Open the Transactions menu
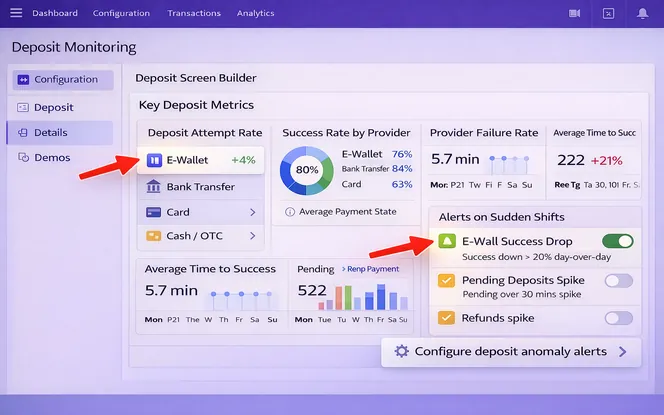Viewport: 664px width, 415px height. click(x=194, y=13)
